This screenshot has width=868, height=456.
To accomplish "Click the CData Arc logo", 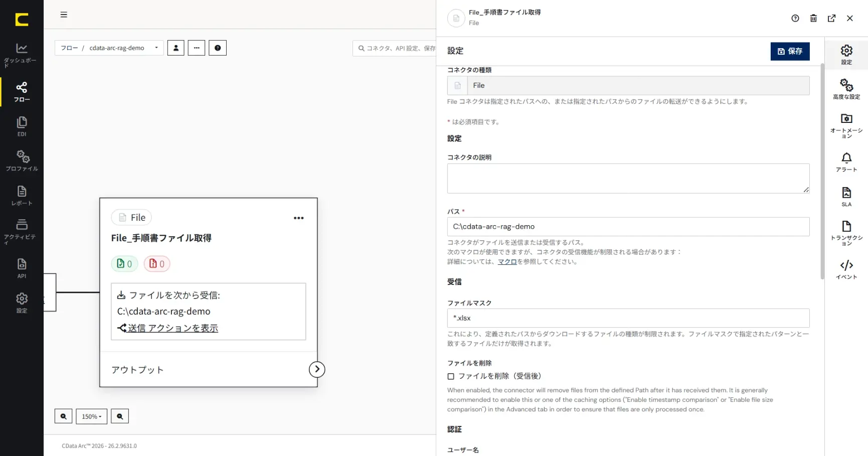I will (x=22, y=20).
